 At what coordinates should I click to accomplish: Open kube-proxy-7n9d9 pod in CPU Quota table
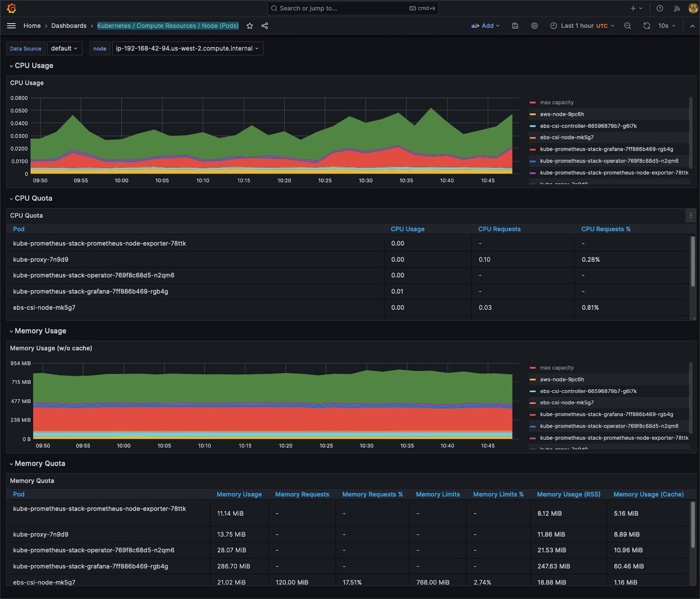point(41,260)
